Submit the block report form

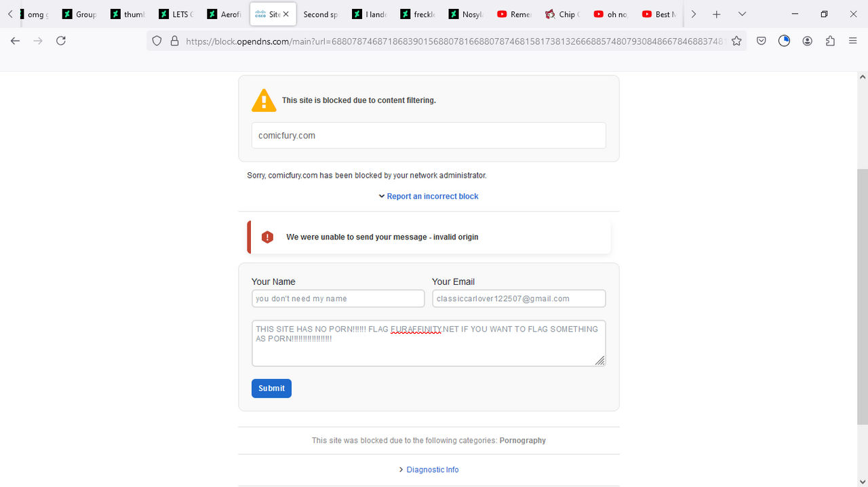coord(271,388)
